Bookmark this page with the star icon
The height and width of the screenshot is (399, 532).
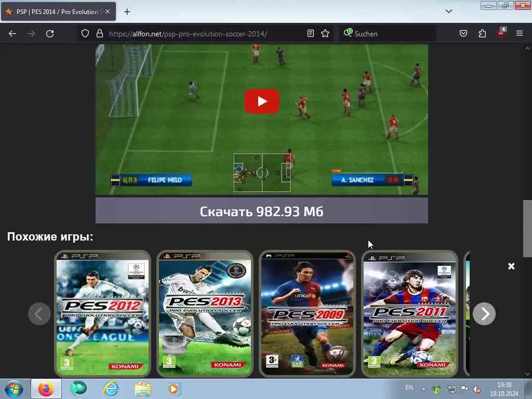[x=325, y=33]
